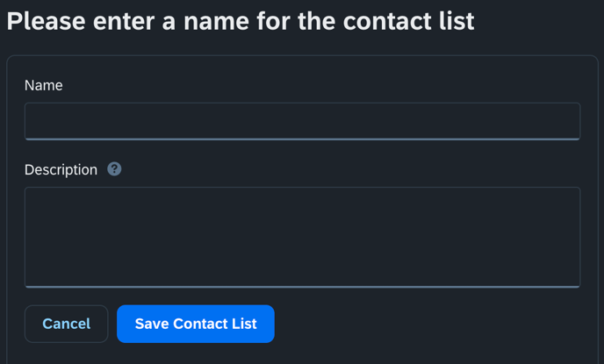
Task: Click inside the Description text area
Action: [x=302, y=238]
